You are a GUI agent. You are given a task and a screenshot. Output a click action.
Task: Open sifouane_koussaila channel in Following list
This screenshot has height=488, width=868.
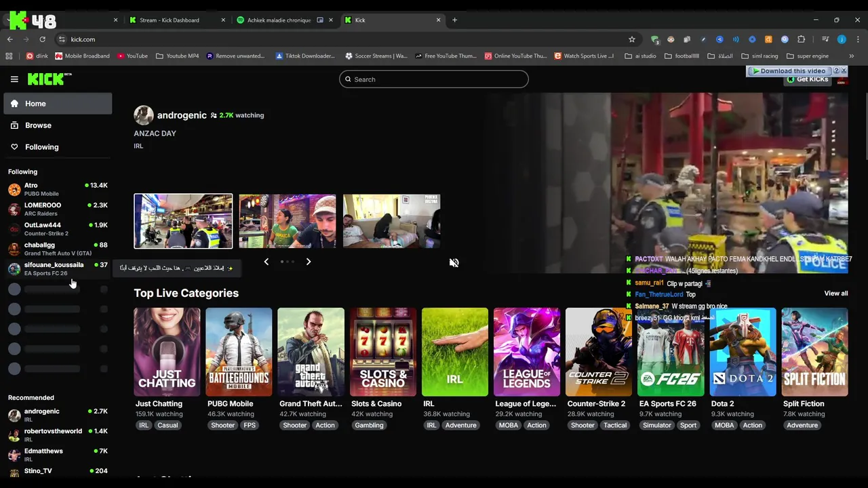coord(58,268)
